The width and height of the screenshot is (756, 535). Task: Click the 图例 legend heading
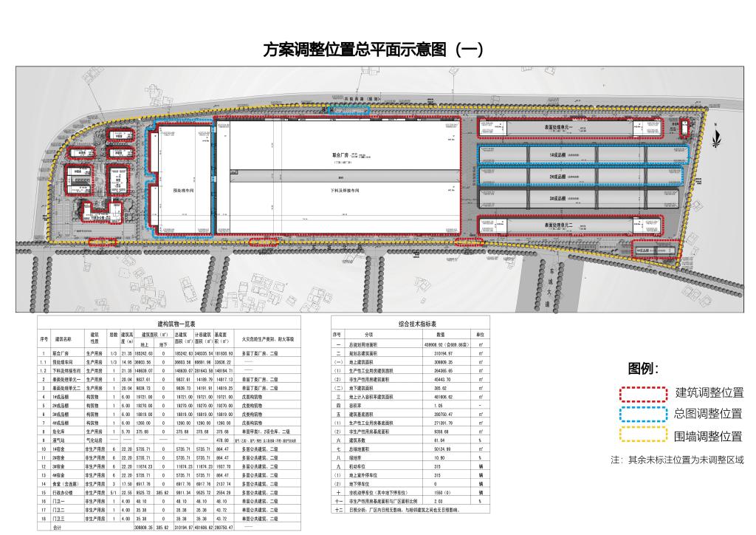643,369
